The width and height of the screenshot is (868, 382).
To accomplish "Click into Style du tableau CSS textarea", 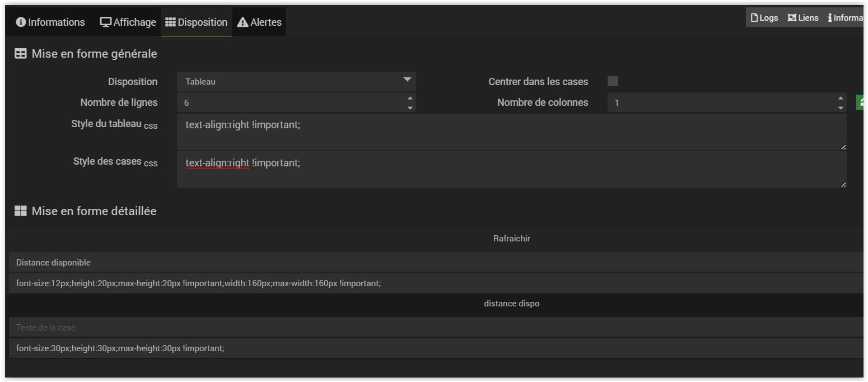I will (511, 132).
